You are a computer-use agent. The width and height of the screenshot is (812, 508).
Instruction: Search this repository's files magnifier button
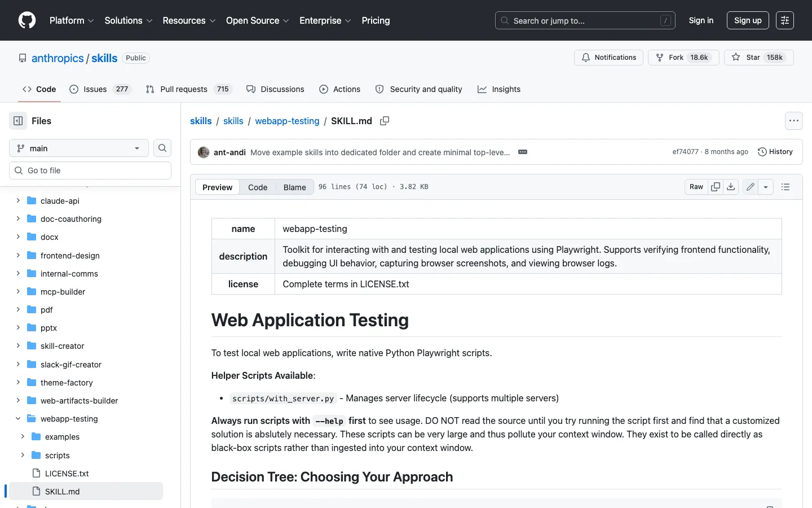click(162, 148)
